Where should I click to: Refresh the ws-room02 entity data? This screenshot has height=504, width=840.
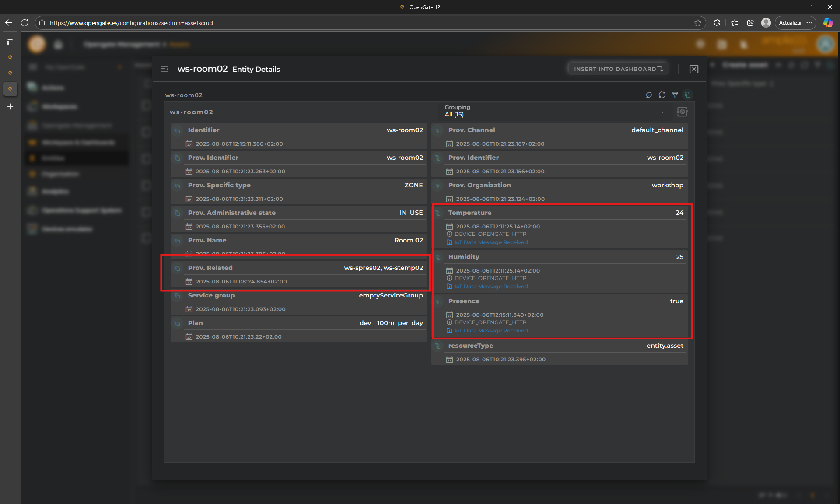click(662, 94)
